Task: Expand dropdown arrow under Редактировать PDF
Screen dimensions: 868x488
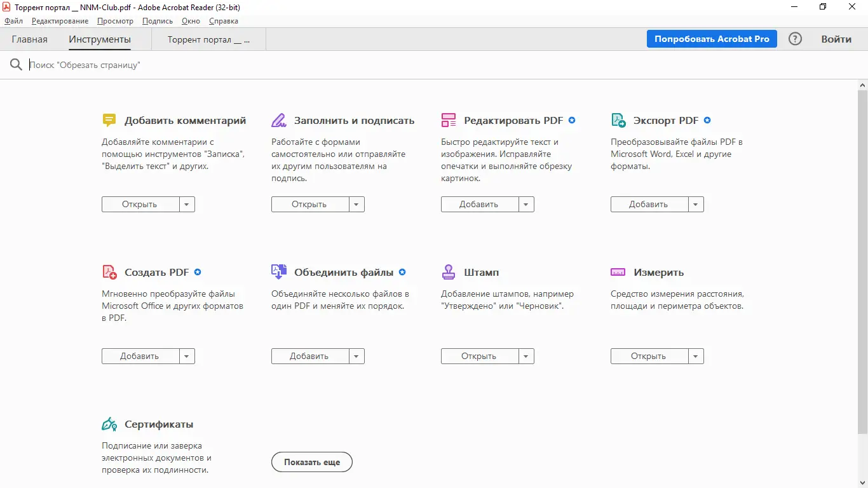Action: point(526,205)
